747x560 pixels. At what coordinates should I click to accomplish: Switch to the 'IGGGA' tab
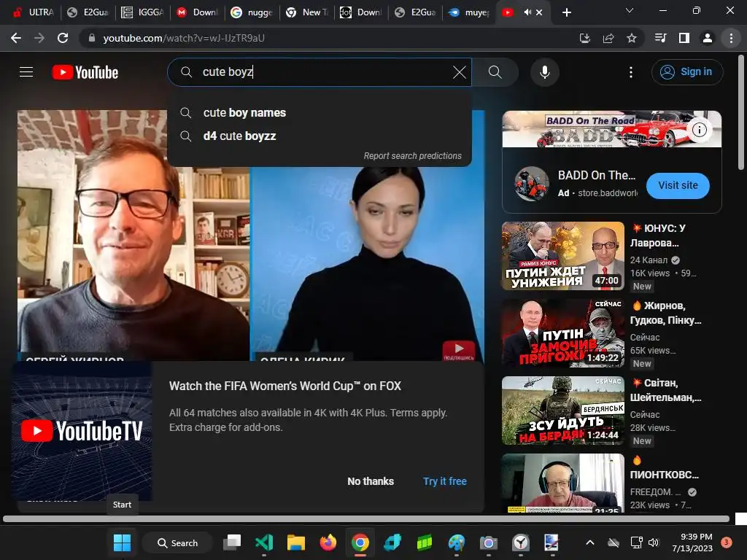click(x=142, y=12)
